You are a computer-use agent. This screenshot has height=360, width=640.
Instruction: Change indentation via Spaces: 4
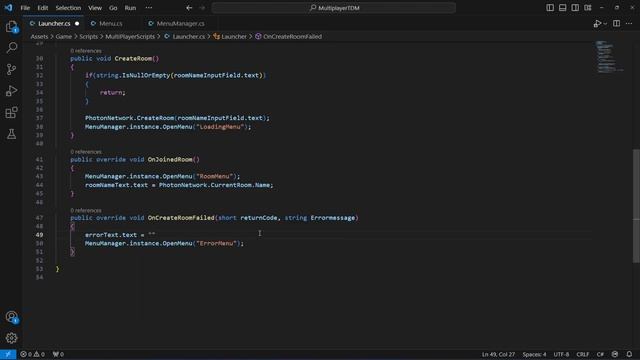534,354
